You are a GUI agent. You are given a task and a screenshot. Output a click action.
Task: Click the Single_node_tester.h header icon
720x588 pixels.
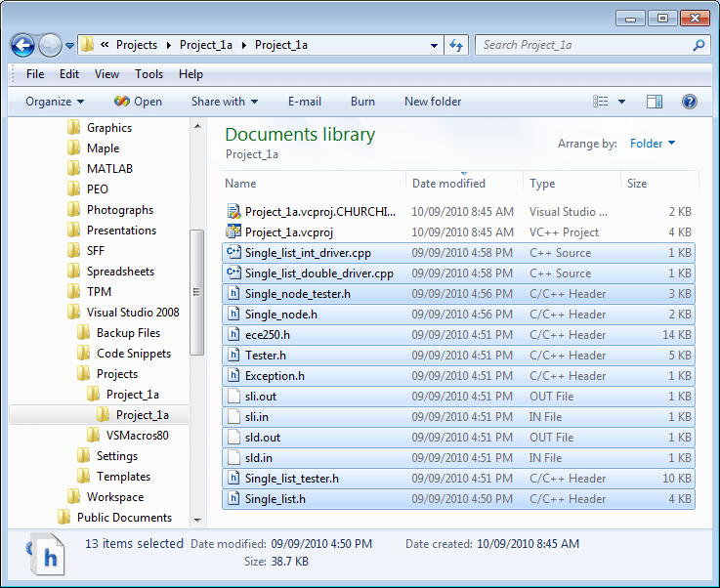tap(234, 293)
